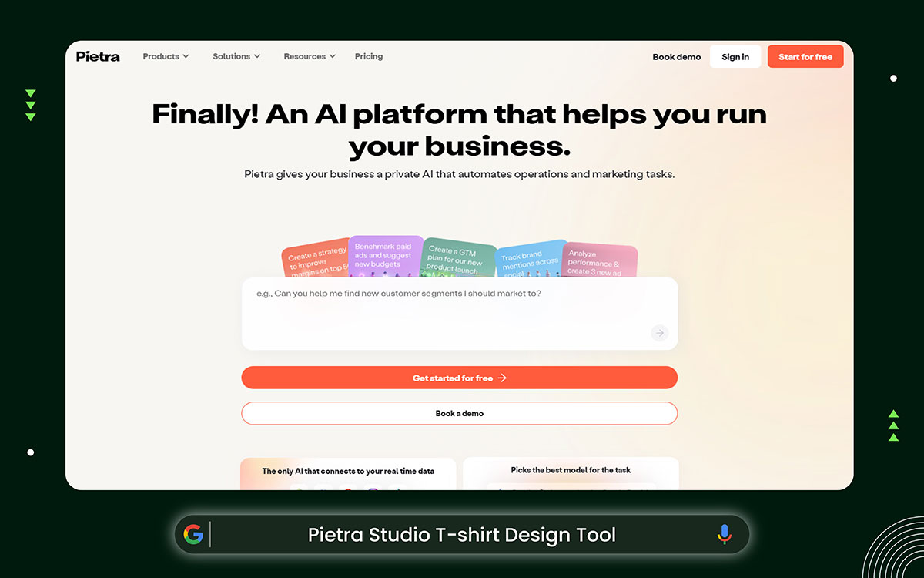Screen dimensions: 924x578
Task: Activate the voice search microphone icon
Action: click(x=724, y=533)
